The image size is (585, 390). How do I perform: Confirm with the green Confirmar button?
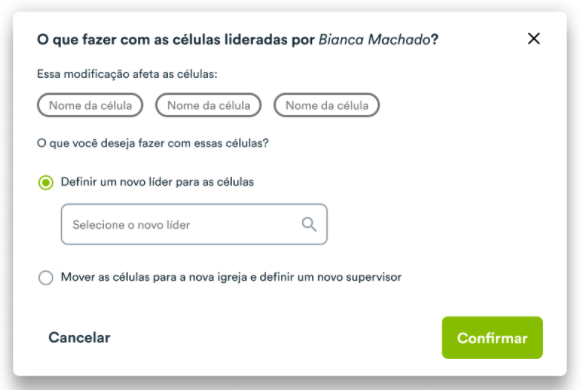pyautogui.click(x=492, y=338)
